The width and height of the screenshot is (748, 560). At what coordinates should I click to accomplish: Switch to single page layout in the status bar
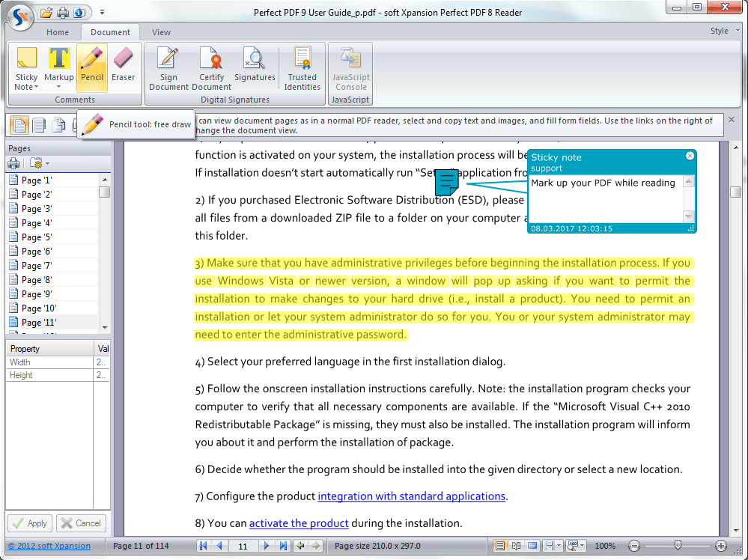click(500, 546)
